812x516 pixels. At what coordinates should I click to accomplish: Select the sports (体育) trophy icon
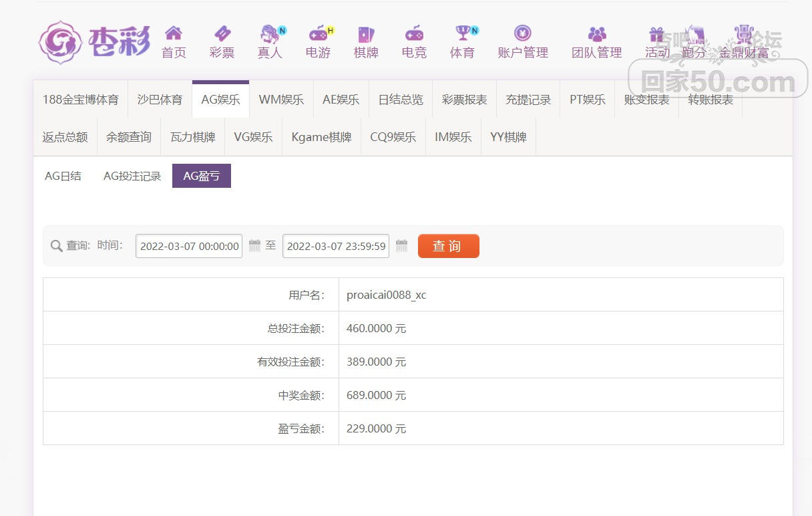(x=462, y=33)
